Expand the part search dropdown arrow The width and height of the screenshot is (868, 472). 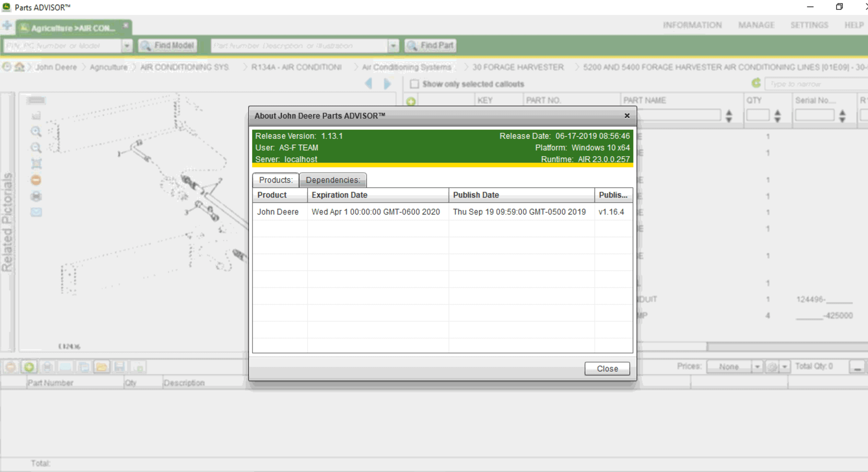coord(393,45)
